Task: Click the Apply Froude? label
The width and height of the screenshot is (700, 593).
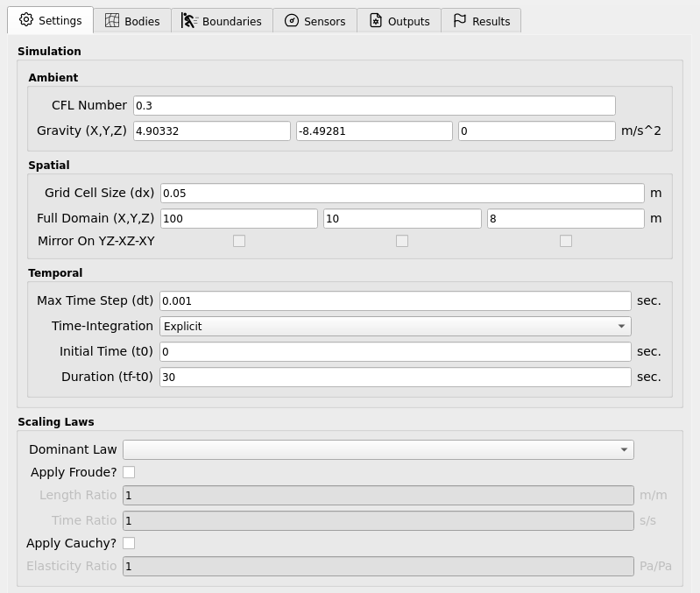Action: coord(74,472)
